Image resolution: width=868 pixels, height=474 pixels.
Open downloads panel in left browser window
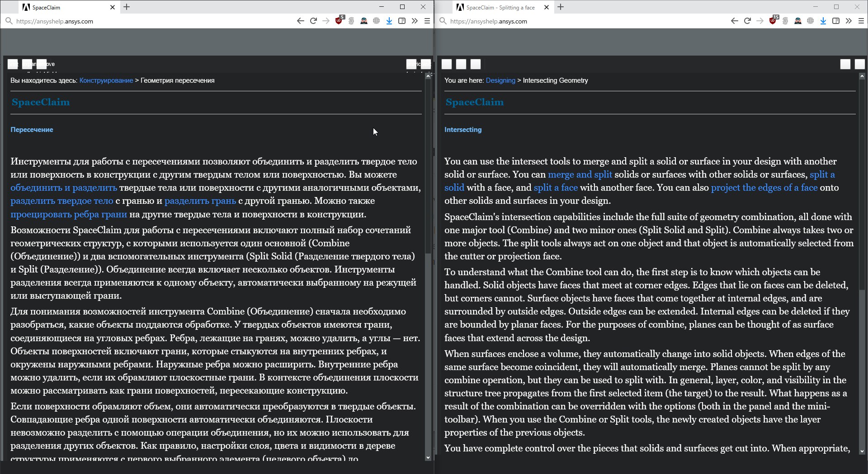pyautogui.click(x=389, y=21)
